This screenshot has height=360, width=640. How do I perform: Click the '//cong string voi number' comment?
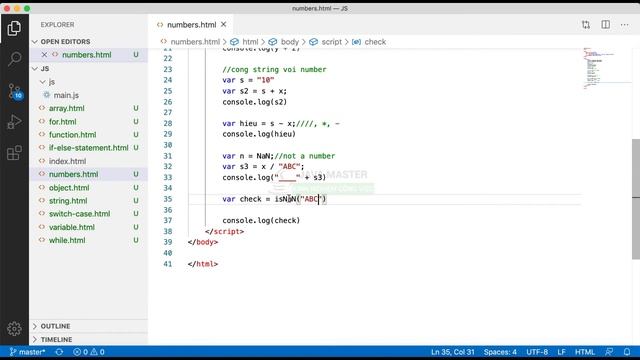(274, 69)
